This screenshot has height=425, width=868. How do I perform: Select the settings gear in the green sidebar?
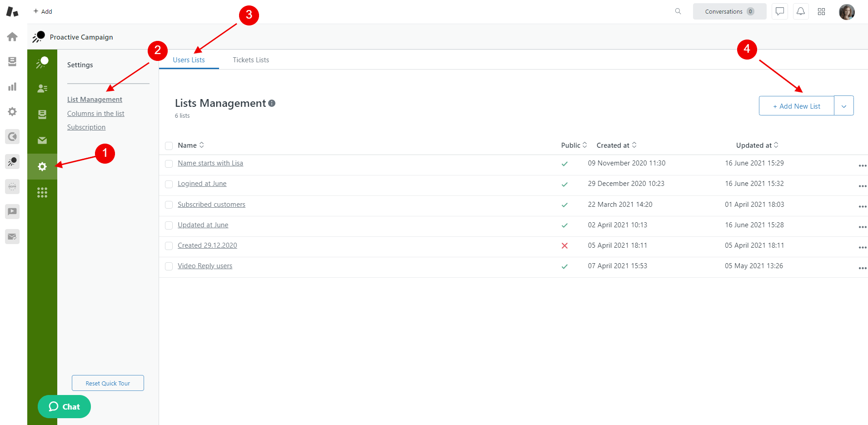click(x=42, y=166)
